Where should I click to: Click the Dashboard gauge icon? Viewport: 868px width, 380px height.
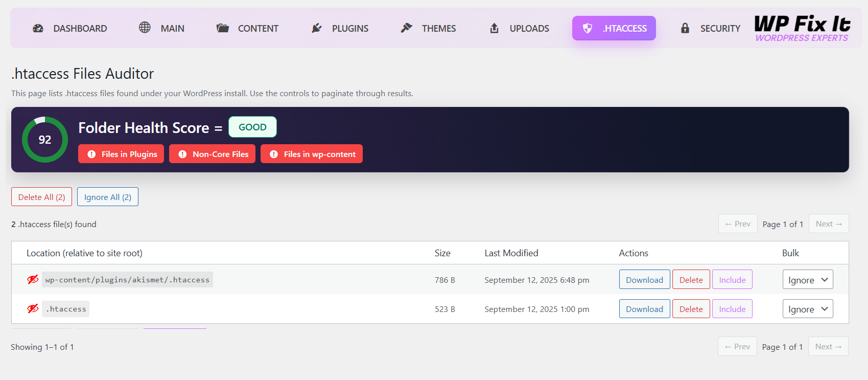tap(38, 28)
